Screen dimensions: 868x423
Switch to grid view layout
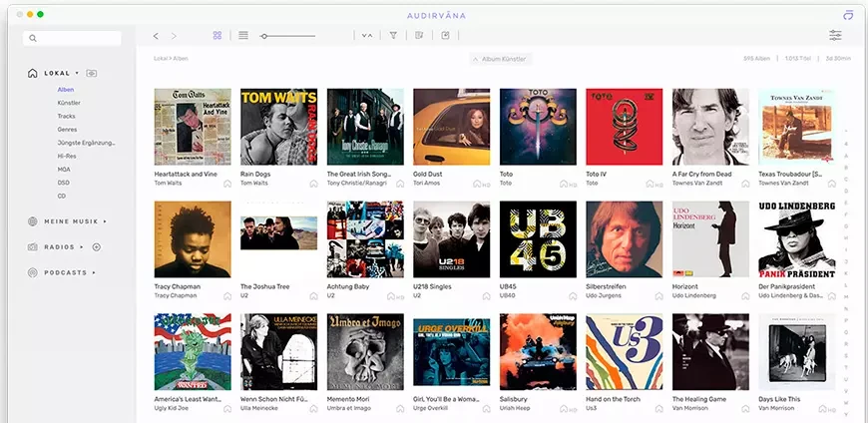coord(217,36)
